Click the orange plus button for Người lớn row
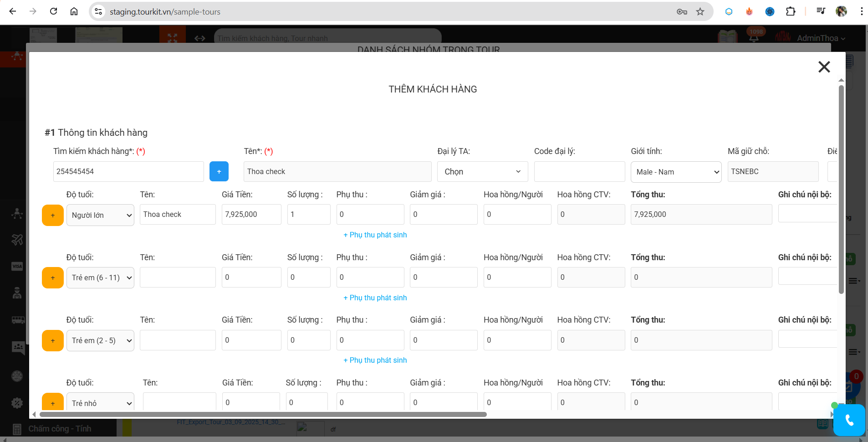This screenshot has height=442, width=868. click(x=53, y=215)
